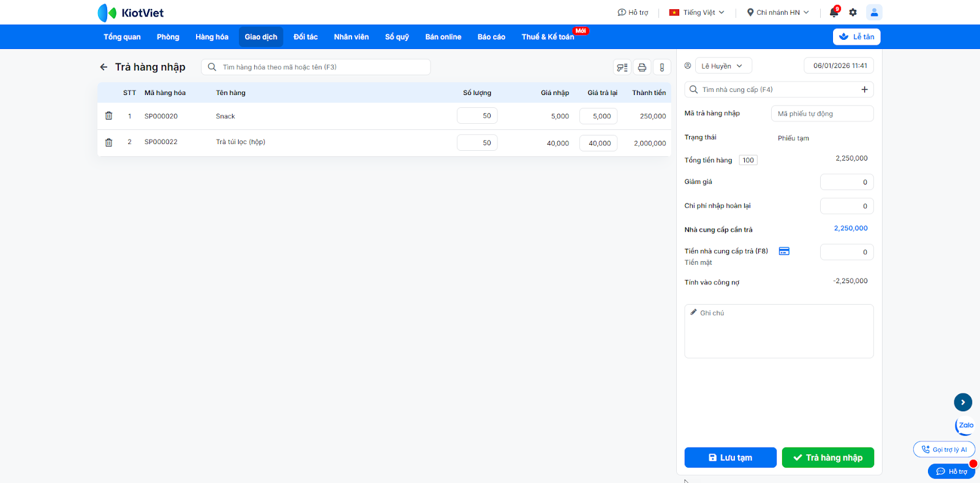Open the Lê Huyền staff dropdown
The height and width of the screenshot is (483, 980).
[723, 66]
